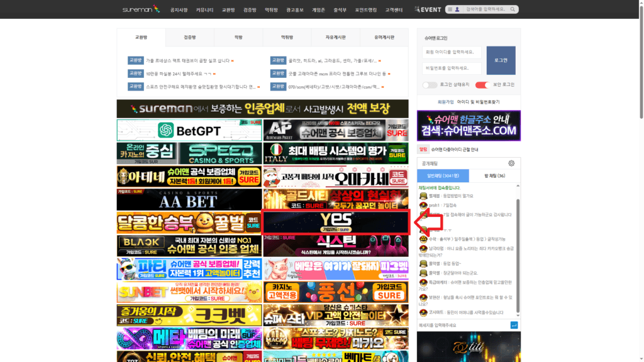Click the search magnifier icon
The height and width of the screenshot is (362, 644).
coord(513,9)
